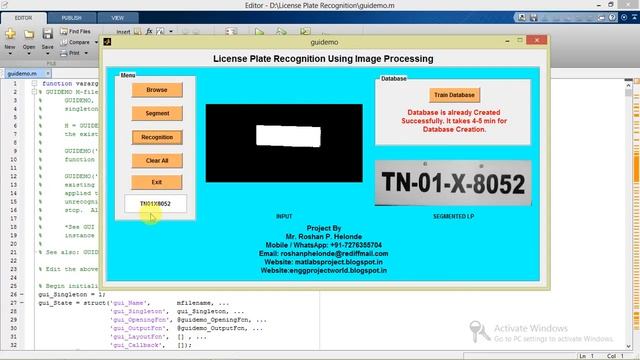Screen dimensions: 640x360
Task: Click the editor vertical scrollbar up arrow
Action: click(628, 85)
